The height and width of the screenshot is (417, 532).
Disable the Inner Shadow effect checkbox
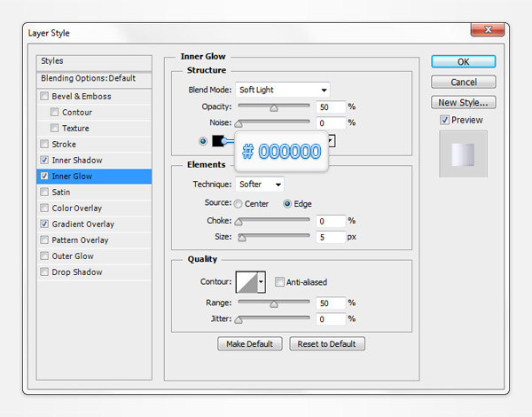coord(44,161)
